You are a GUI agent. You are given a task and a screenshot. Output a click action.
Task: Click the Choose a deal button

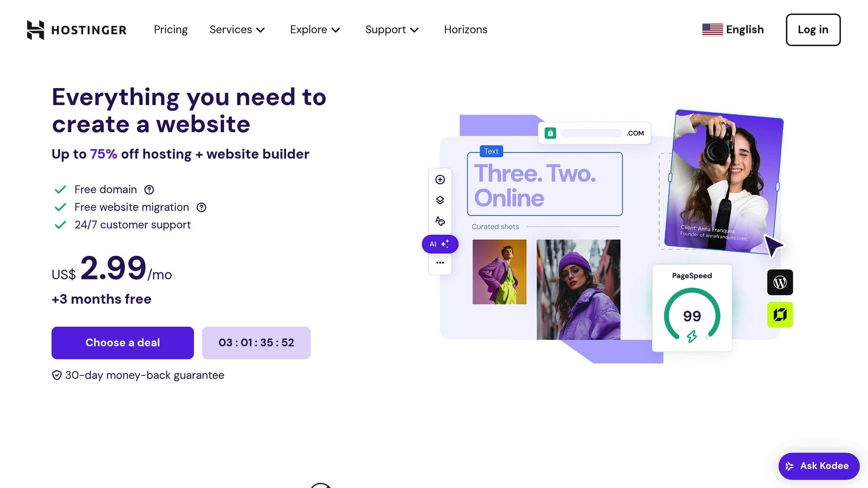122,343
